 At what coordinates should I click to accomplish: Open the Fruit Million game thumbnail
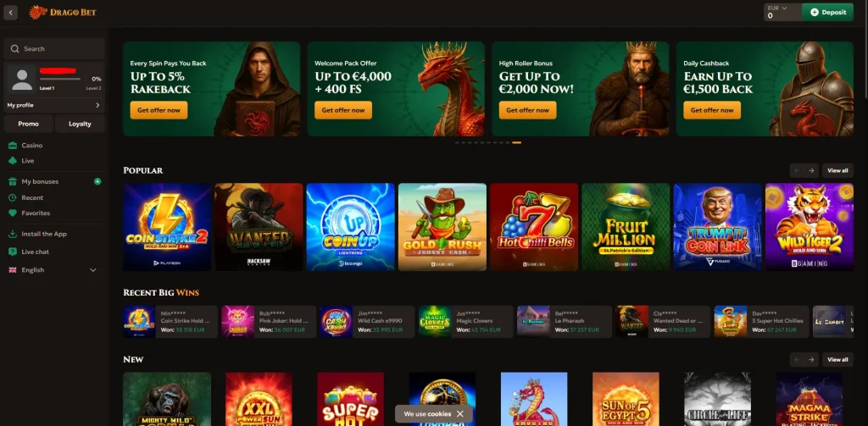pyautogui.click(x=626, y=227)
